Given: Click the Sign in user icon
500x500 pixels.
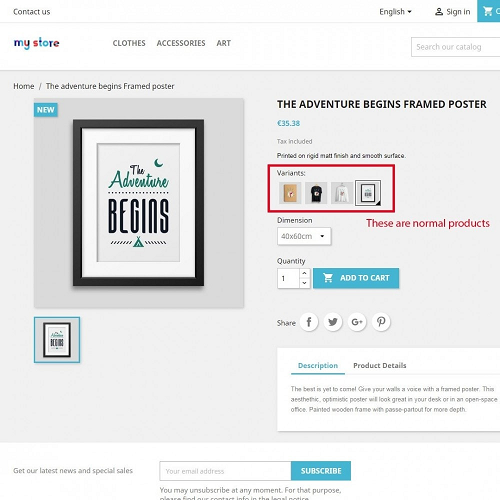Looking at the screenshot, I should [439, 12].
